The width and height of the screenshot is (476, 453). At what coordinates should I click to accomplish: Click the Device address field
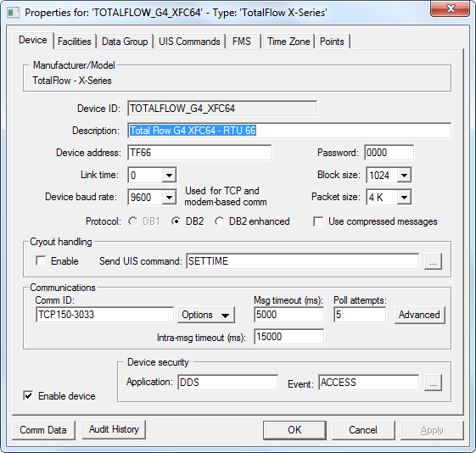pyautogui.click(x=199, y=153)
